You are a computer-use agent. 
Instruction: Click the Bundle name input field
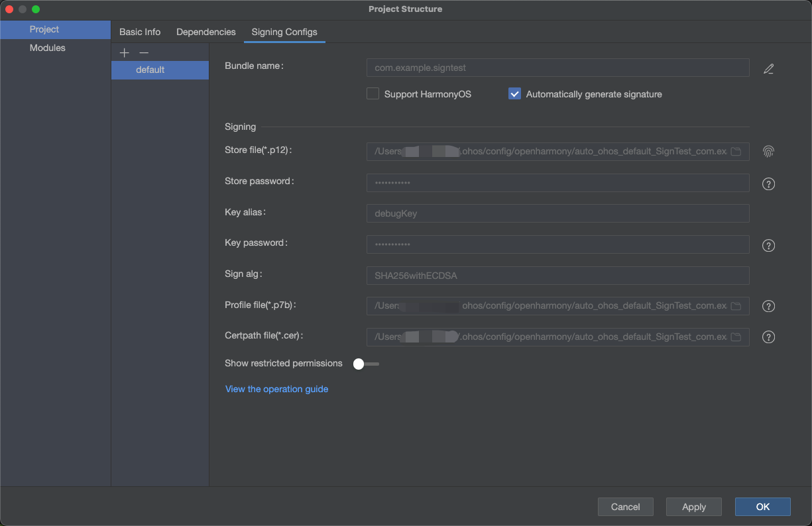point(558,68)
